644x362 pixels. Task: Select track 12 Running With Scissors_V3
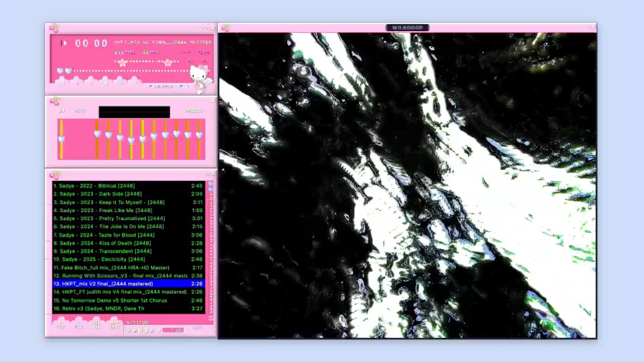pos(128,276)
